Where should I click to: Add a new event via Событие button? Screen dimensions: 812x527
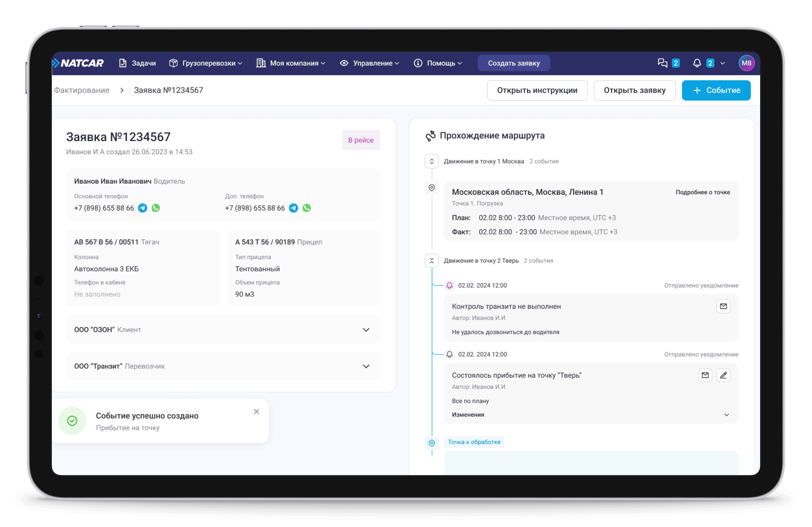[716, 91]
